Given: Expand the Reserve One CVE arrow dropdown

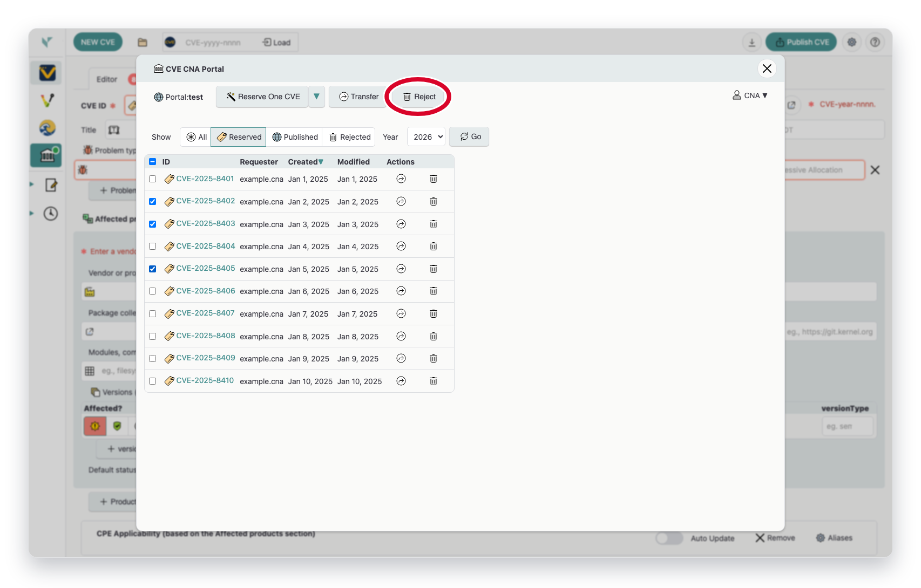Looking at the screenshot, I should point(317,97).
